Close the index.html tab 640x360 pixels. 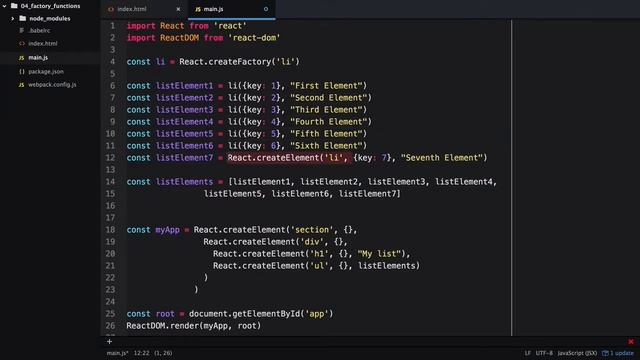coord(178,9)
